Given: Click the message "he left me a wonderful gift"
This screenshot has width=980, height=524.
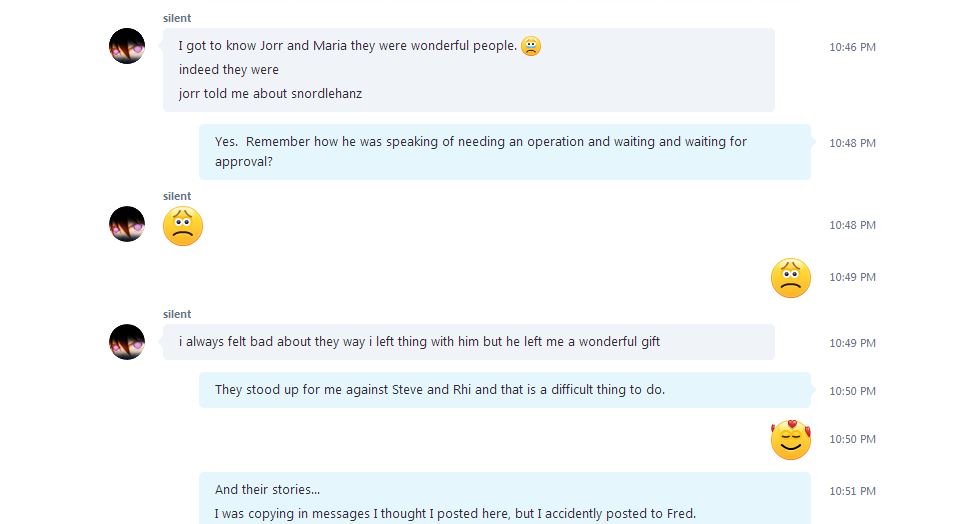Looking at the screenshot, I should pos(419,342).
